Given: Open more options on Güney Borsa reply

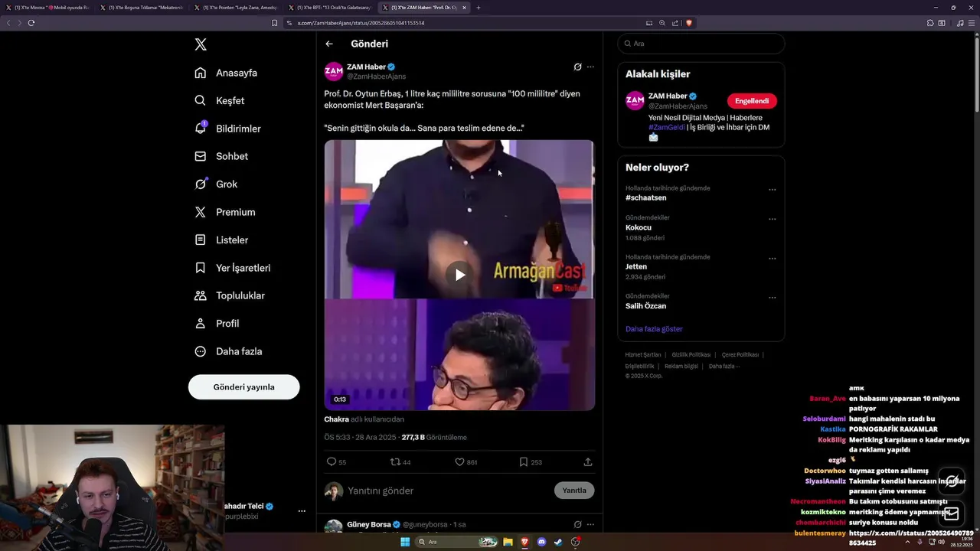Looking at the screenshot, I should (x=590, y=524).
